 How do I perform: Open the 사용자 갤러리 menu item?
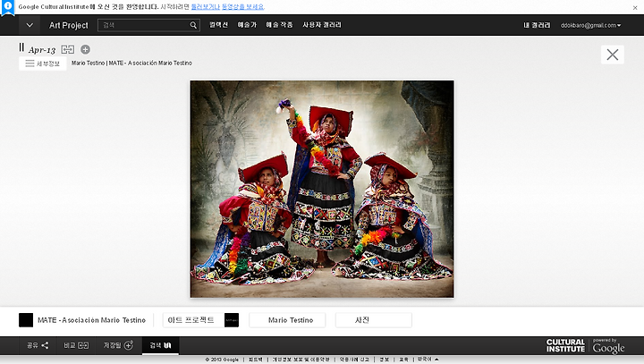tap(322, 25)
